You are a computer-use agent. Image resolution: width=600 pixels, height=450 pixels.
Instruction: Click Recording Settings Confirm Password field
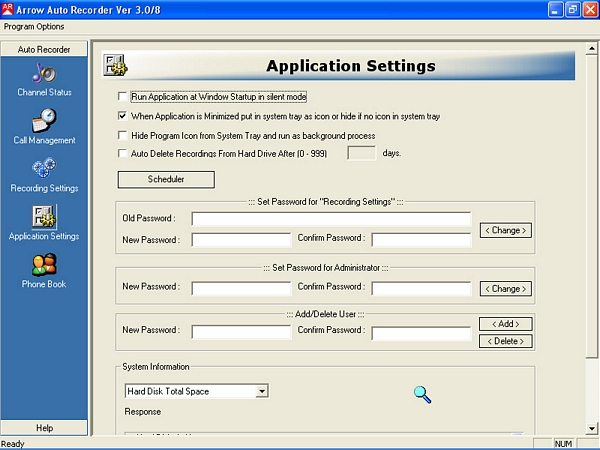tap(421, 240)
